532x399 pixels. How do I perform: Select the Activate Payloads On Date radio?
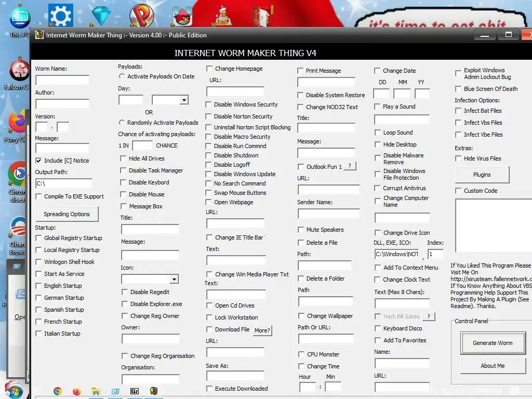122,76
